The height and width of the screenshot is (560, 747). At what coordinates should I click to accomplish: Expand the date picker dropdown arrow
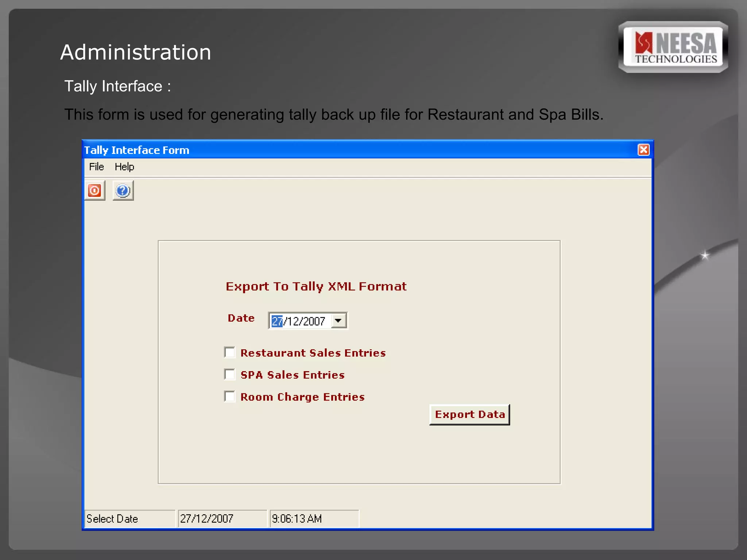338,321
